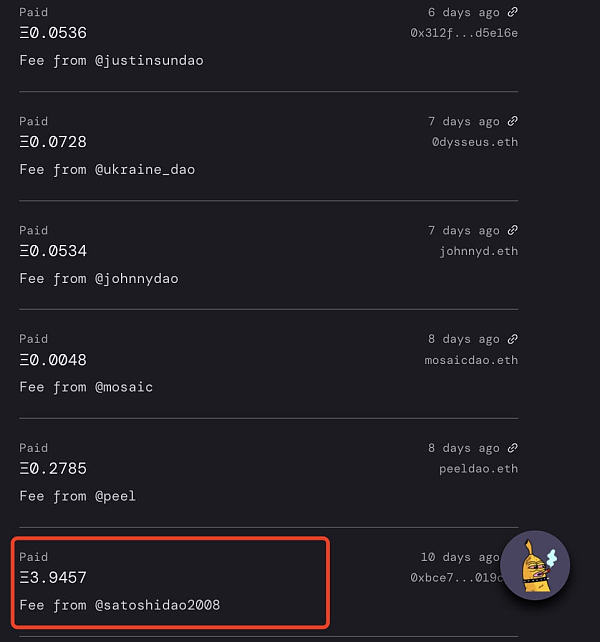The width and height of the screenshot is (600, 642).
Task: Visit @peel project from fee note
Action: [115, 496]
